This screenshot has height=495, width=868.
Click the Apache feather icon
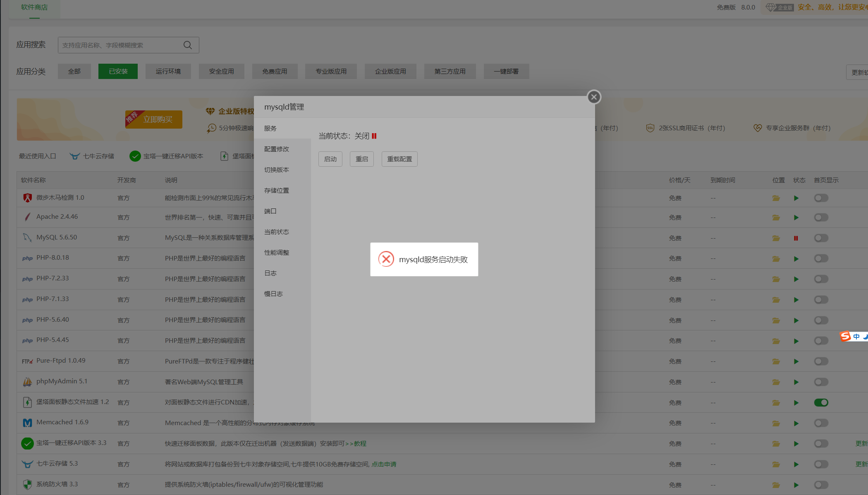[x=27, y=217]
